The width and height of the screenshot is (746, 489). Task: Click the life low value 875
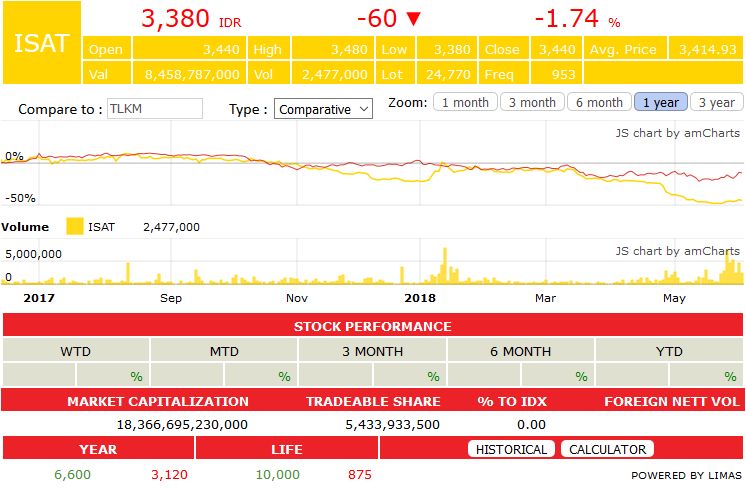(360, 474)
